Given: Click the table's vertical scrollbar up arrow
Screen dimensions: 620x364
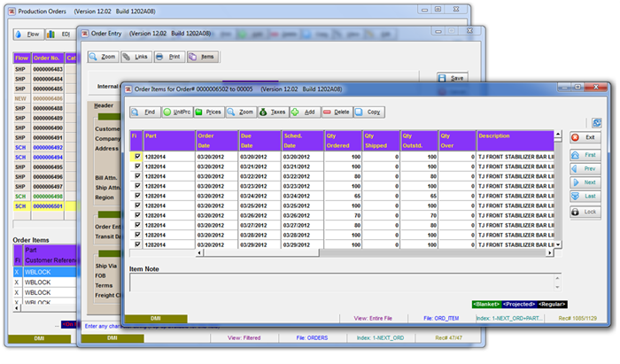Looking at the screenshot, I should pyautogui.click(x=558, y=135).
